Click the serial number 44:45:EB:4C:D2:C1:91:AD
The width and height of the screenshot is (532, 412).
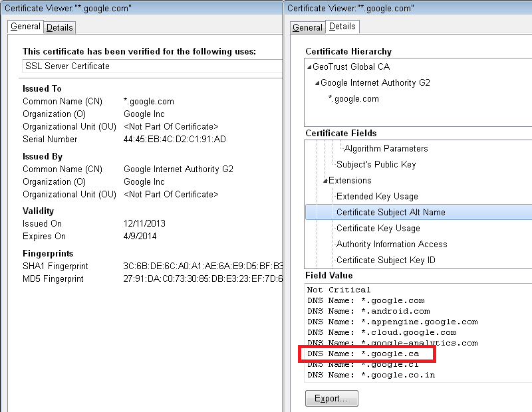[175, 139]
